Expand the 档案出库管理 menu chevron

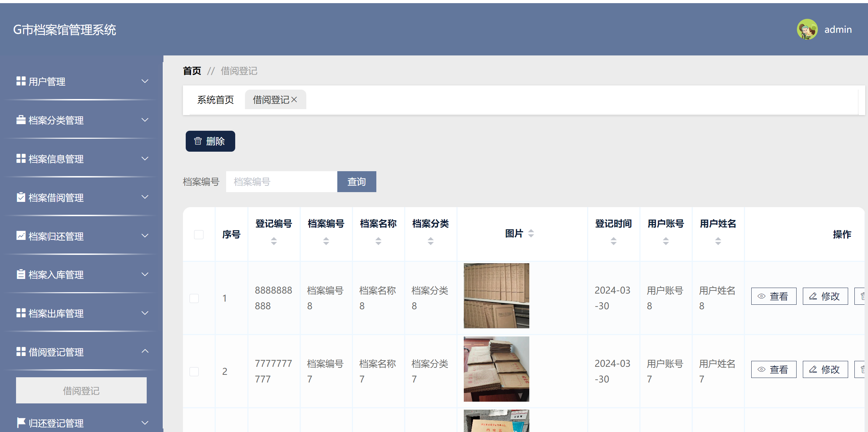(145, 313)
